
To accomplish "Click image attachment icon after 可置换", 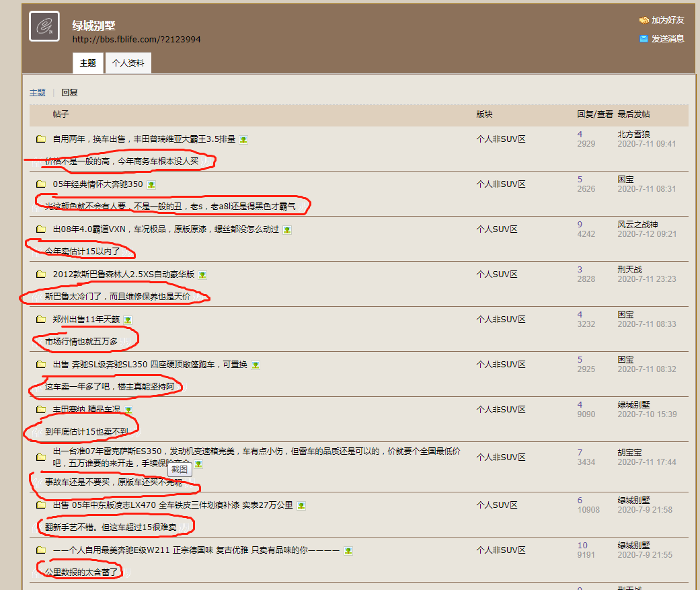I will click(x=256, y=365).
